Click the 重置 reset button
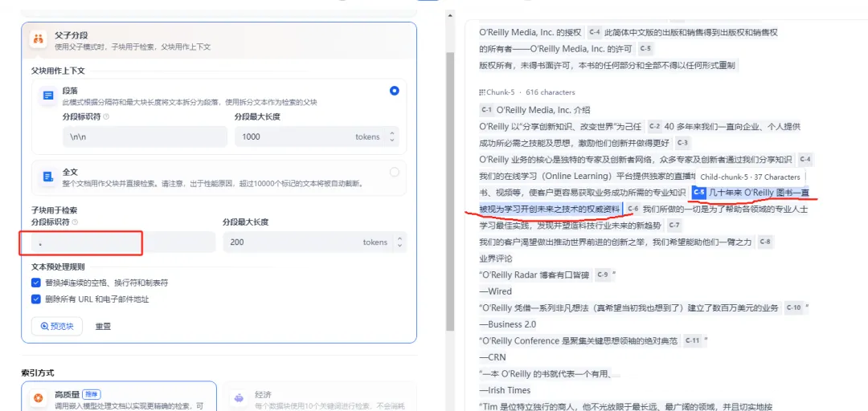Image resolution: width=868 pixels, height=411 pixels. coord(103,327)
